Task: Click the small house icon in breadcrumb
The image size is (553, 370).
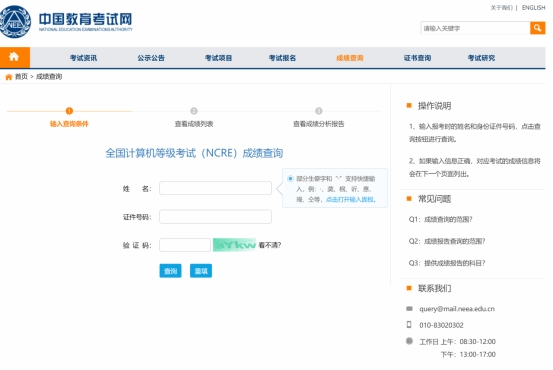Action: coord(8,77)
